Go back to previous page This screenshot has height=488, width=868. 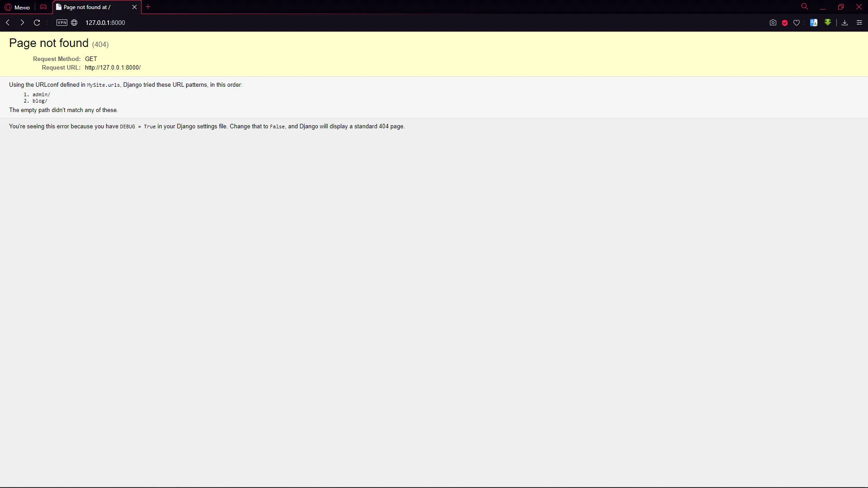point(8,23)
